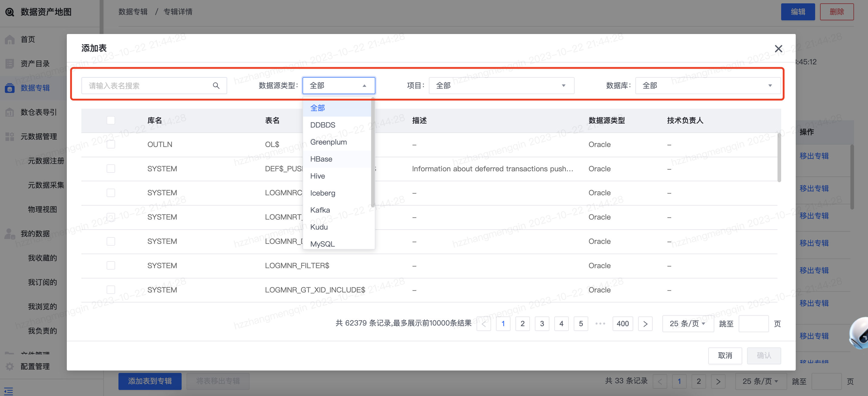Click the 资产目录 sidebar icon
Image resolution: width=868 pixels, height=396 pixels.
point(9,64)
